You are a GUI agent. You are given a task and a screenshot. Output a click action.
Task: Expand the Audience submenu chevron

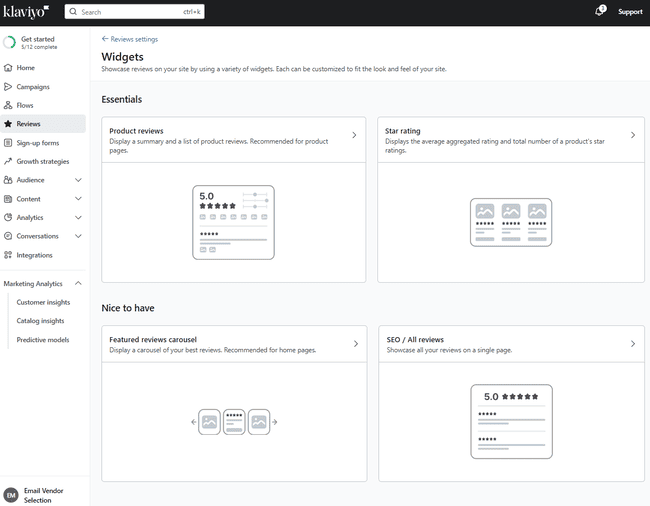(78, 180)
